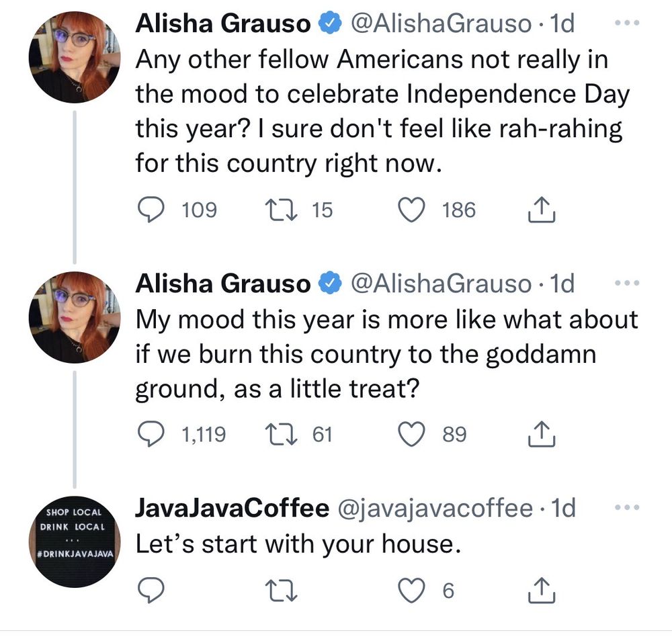Open @javajavacoffee's profile from the handle
Screen dimensions: 672x641
pos(438,508)
